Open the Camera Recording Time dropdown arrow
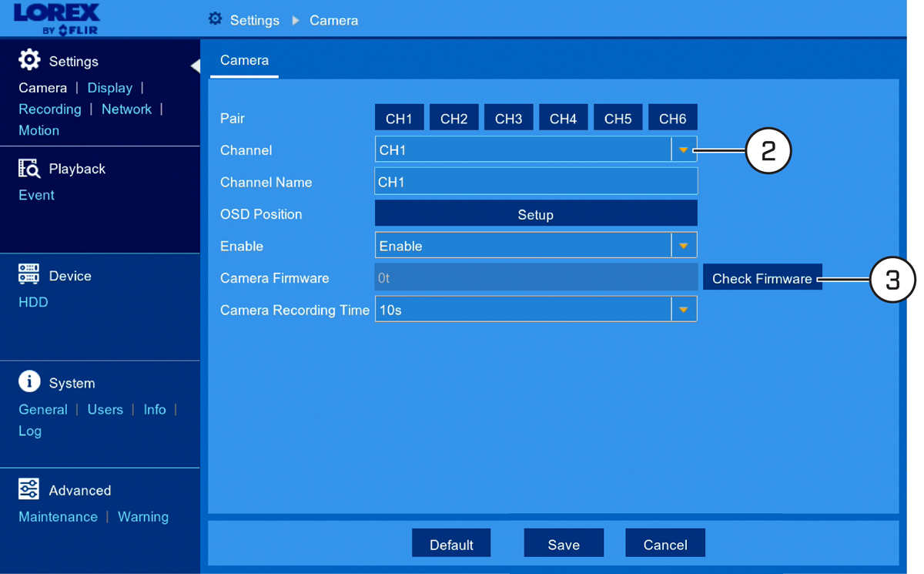The width and height of the screenshot is (924, 574). pos(684,310)
